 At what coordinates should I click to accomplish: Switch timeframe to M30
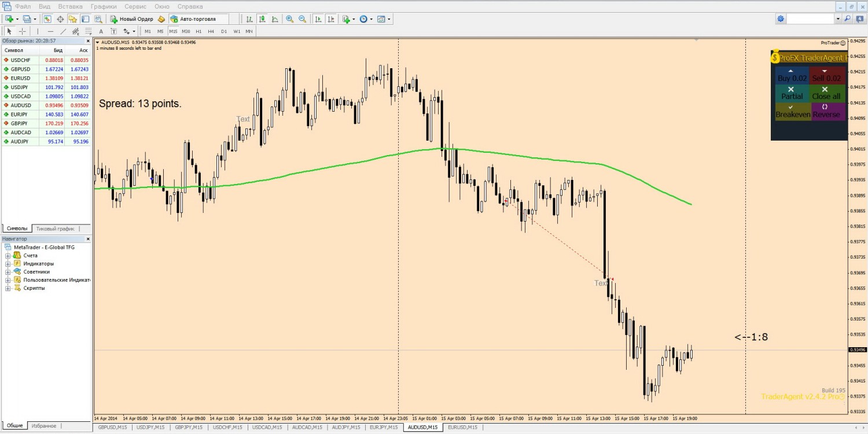[x=186, y=31]
